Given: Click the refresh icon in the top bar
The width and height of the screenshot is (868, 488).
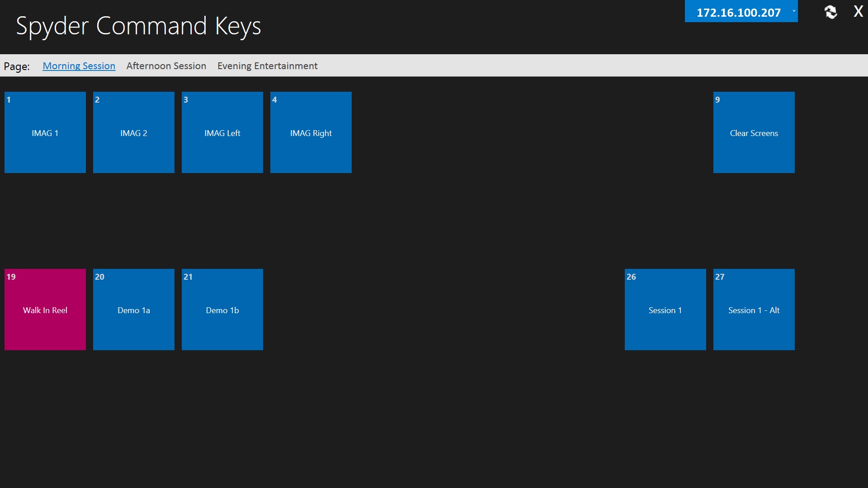Looking at the screenshot, I should (830, 12).
